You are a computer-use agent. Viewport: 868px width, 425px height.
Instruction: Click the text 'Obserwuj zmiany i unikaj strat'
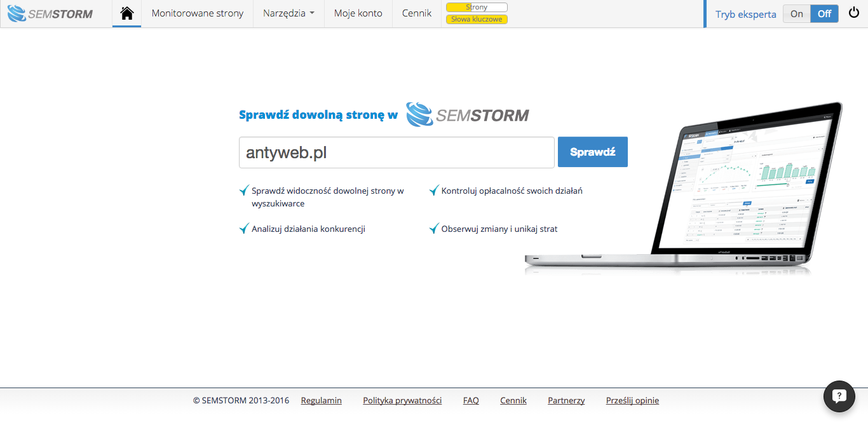[499, 229]
